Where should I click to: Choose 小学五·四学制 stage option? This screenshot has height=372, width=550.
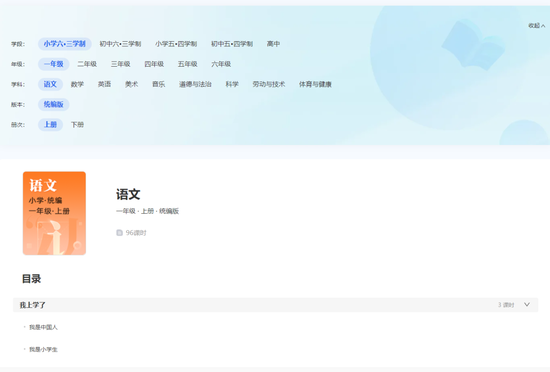coord(176,44)
